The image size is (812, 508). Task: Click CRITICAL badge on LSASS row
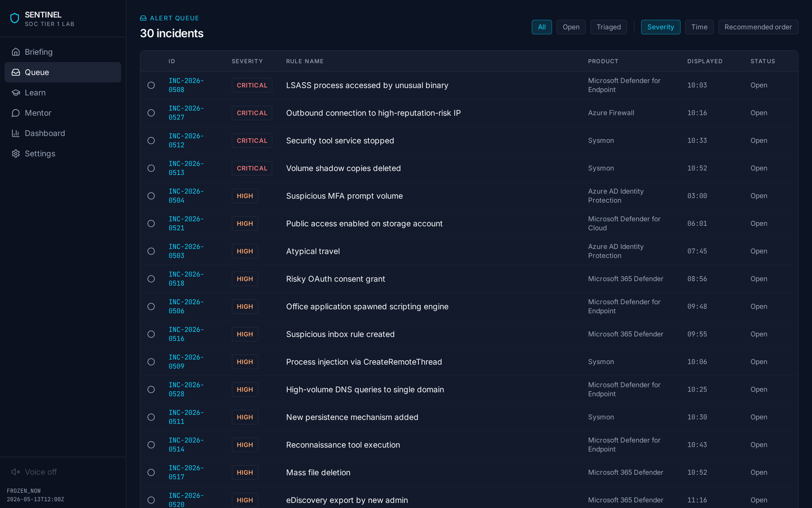[252, 85]
